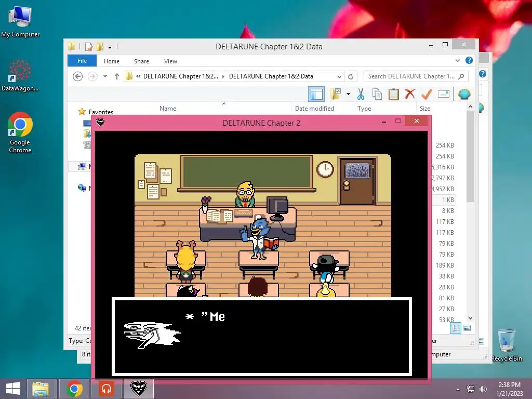This screenshot has width=532, height=399.
Task: Switch to Large icons view via status bar icon
Action: [x=467, y=328]
